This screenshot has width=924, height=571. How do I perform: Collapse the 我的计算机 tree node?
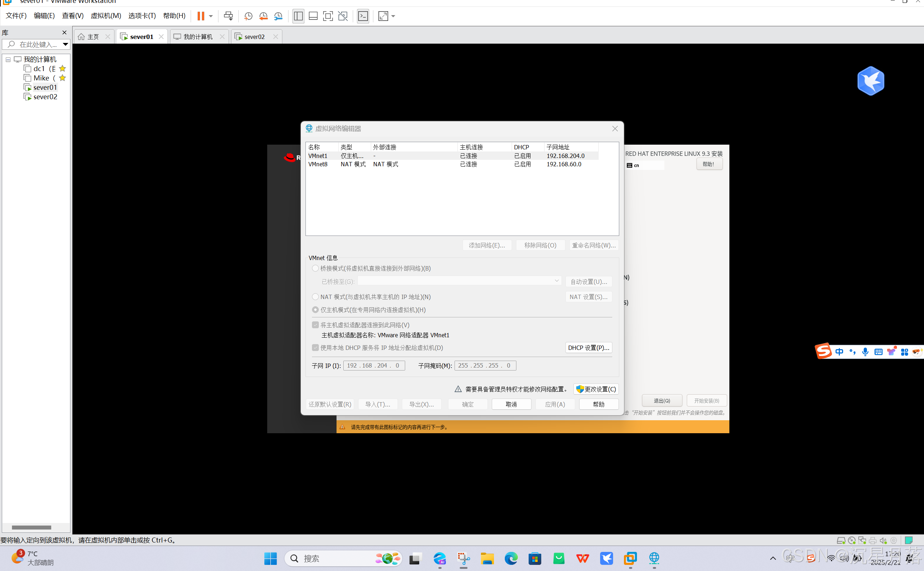click(x=8, y=59)
